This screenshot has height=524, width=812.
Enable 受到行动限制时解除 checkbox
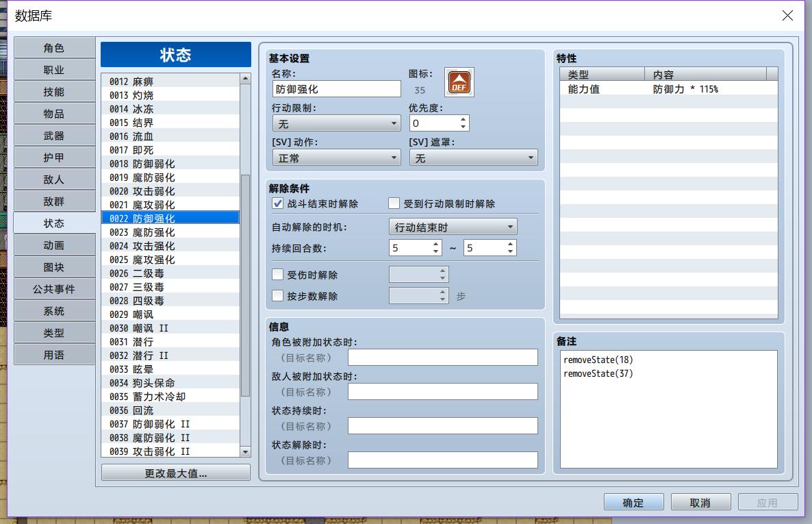coord(394,203)
